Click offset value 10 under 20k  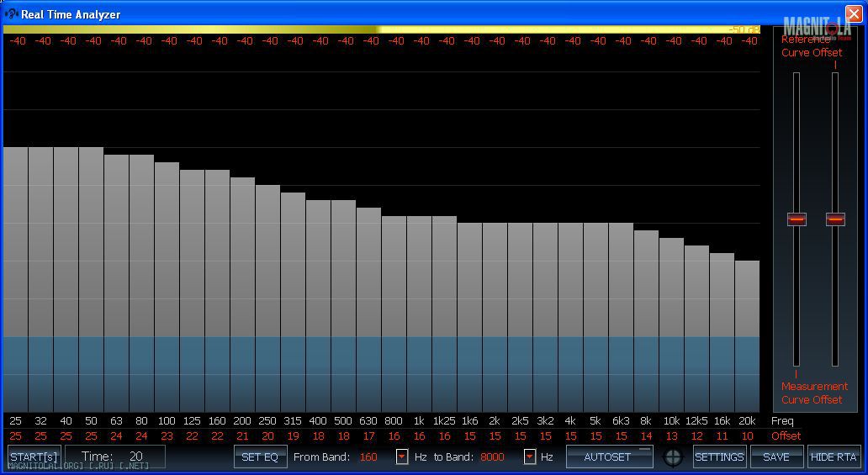tap(748, 436)
